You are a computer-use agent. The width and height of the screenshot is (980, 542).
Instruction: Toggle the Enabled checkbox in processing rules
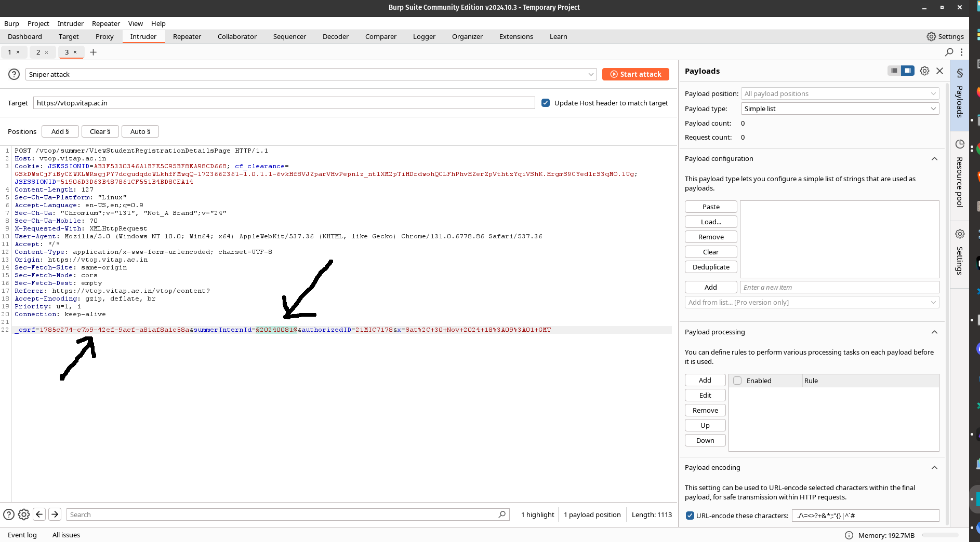(x=737, y=381)
